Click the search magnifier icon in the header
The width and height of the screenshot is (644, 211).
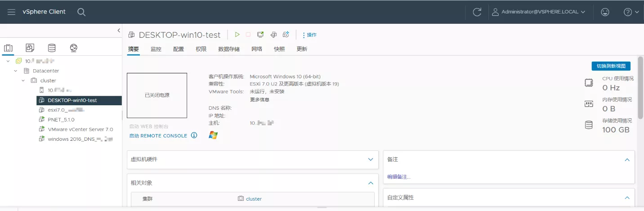[81, 12]
